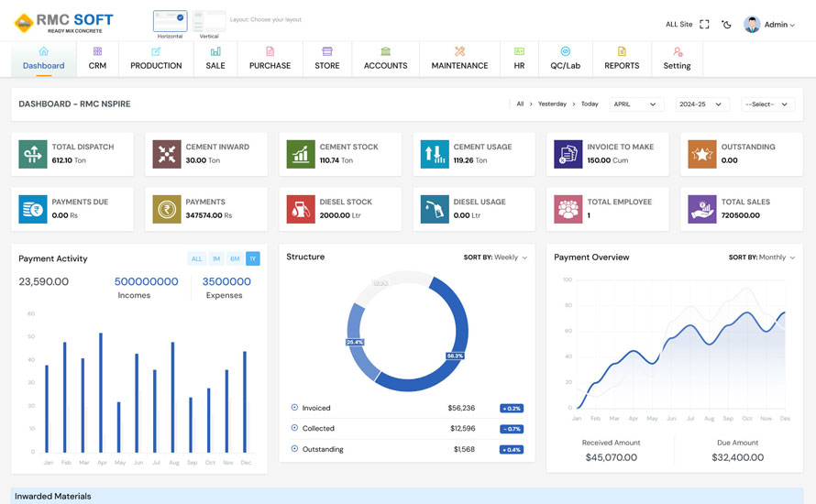Image resolution: width=816 pixels, height=504 pixels.
Task: Click the Invoice To Make icon
Action: [x=568, y=154]
